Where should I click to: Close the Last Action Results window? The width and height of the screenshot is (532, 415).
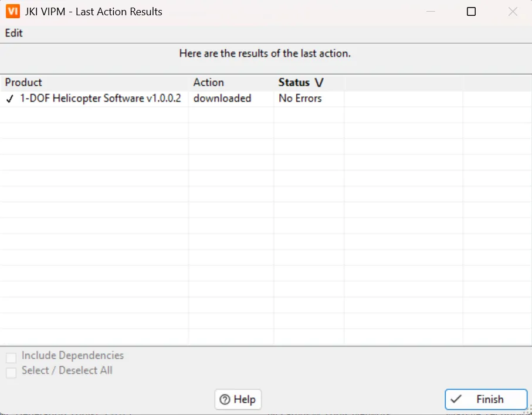coord(513,12)
